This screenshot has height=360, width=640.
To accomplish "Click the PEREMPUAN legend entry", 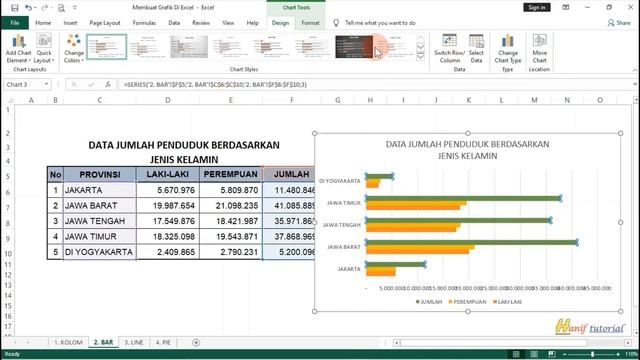I will point(467,302).
